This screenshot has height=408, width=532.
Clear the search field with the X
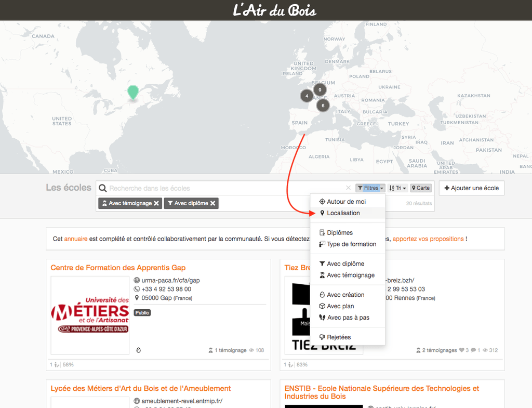pyautogui.click(x=348, y=188)
